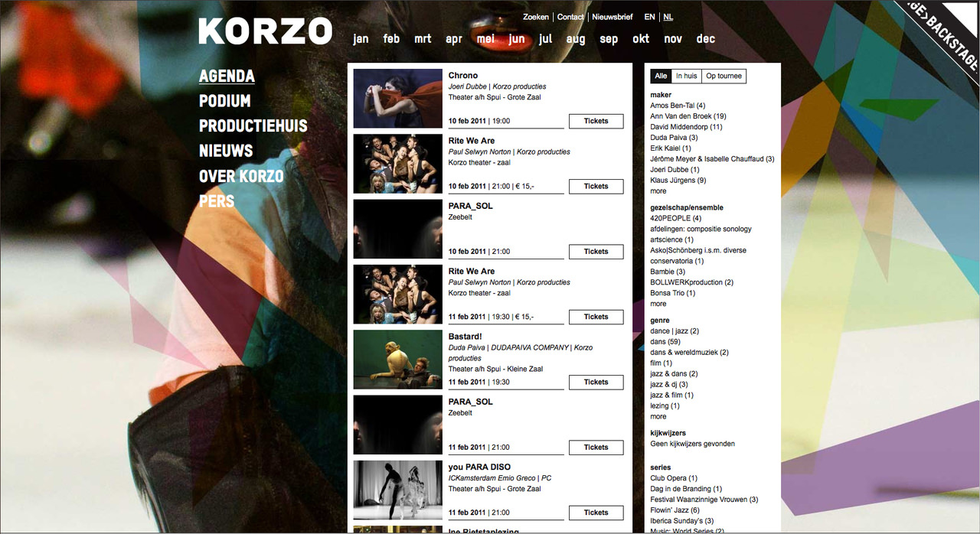The image size is (980, 534).
Task: Filter by maker Ann Van den Broek
Action: point(688,116)
